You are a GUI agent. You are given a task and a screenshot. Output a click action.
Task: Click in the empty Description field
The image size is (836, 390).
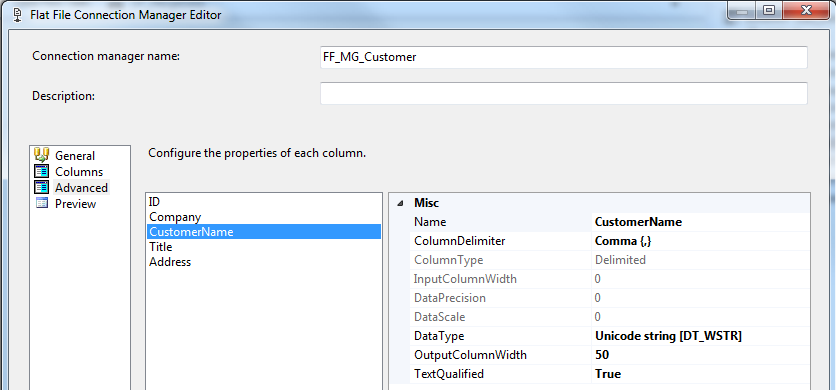click(564, 93)
